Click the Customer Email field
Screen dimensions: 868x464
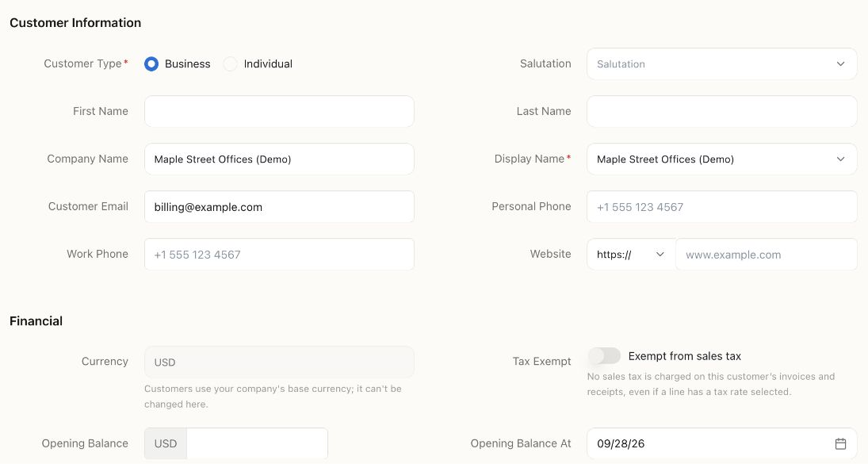coord(279,206)
